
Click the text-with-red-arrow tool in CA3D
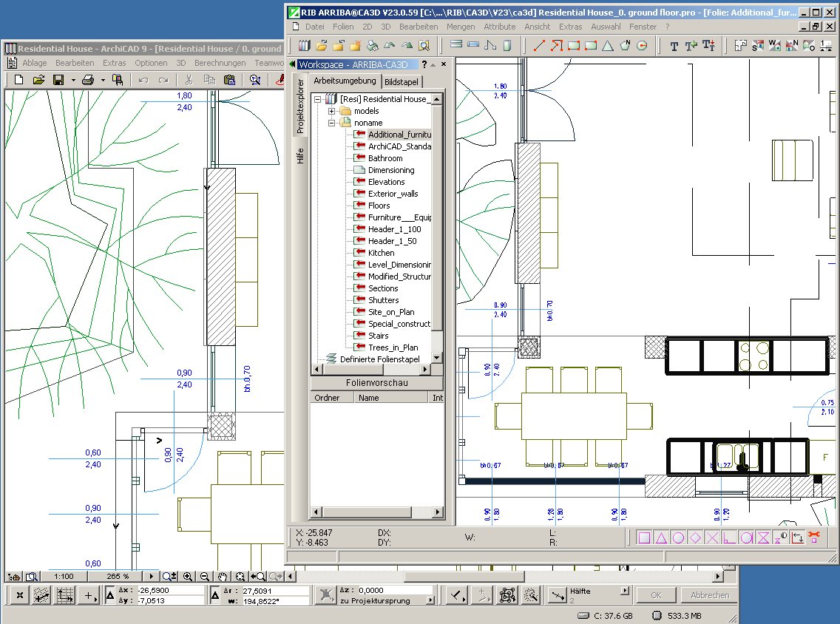coord(708,46)
